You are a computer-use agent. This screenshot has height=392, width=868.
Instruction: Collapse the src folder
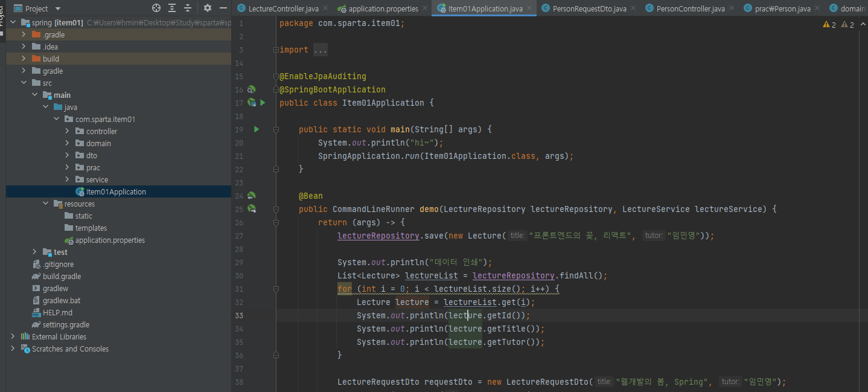[24, 83]
